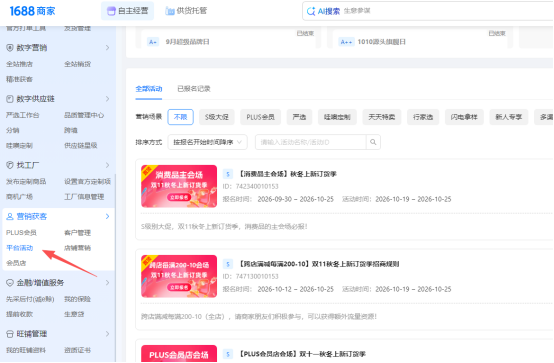Open the 按报名开始时间降序 sort dropdown

click(x=207, y=142)
